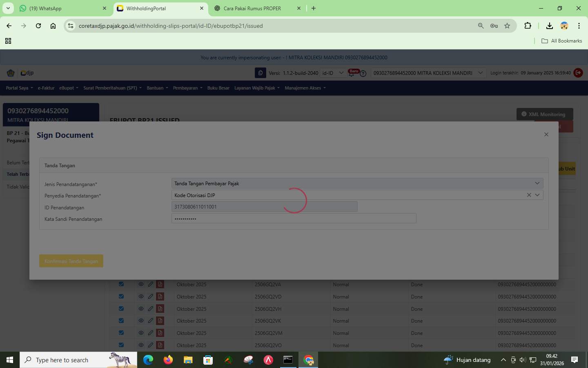Select the edit pencil icon for 2506GQ2VD
This screenshot has width=588, height=368.
(x=150, y=296)
